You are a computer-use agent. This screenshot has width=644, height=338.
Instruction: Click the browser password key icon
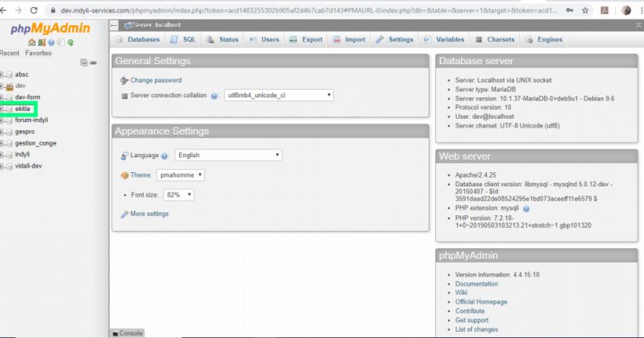point(569,10)
